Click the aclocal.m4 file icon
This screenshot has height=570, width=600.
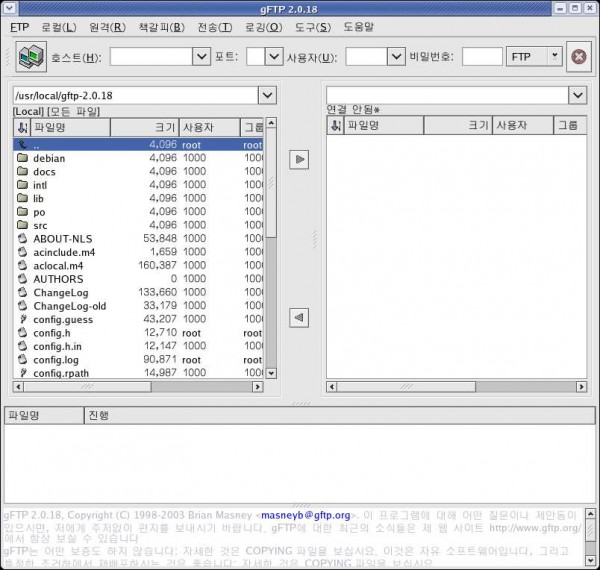click(x=23, y=265)
